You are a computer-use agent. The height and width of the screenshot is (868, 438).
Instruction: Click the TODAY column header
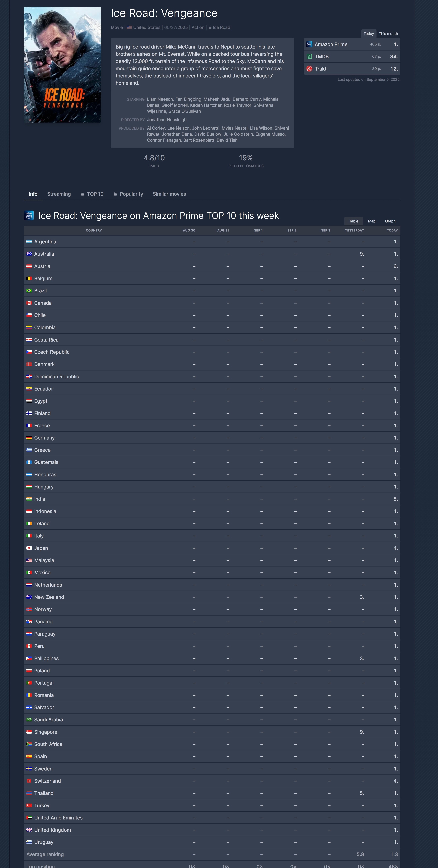coord(392,230)
